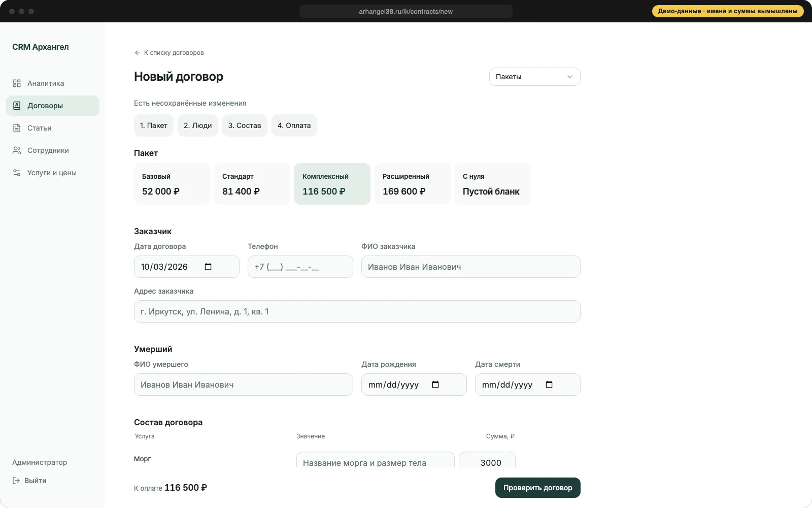This screenshot has height=508, width=812.
Task: Open Сотрудники in the sidebar
Action: (53, 150)
